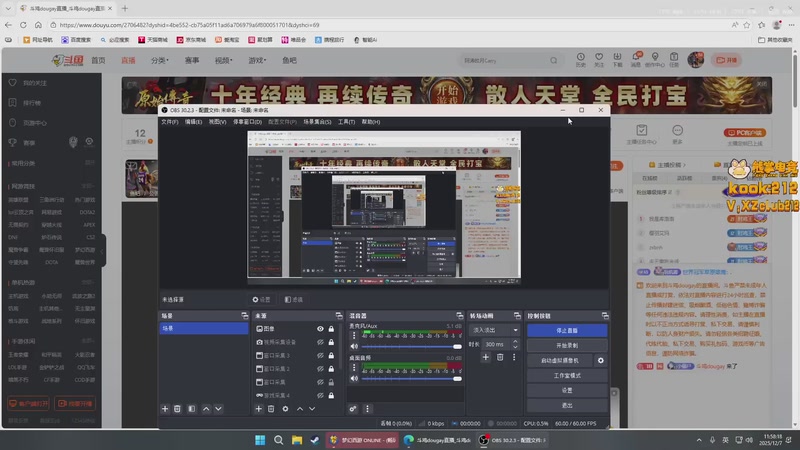This screenshot has width=800, height=450.
Task: Remove transition with trash icon in transitions panel
Action: click(x=500, y=357)
